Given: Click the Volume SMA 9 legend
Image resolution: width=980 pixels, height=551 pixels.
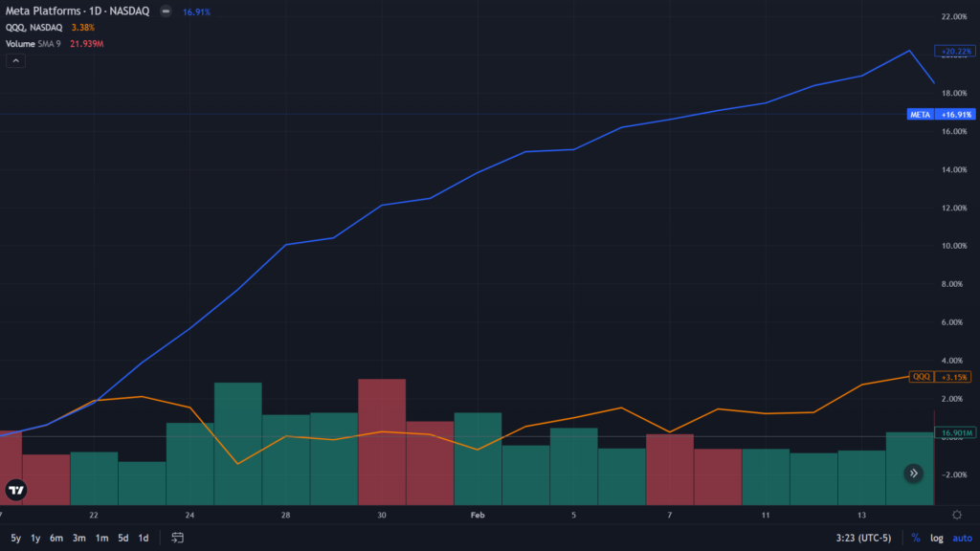Looking at the screenshot, I should [33, 44].
